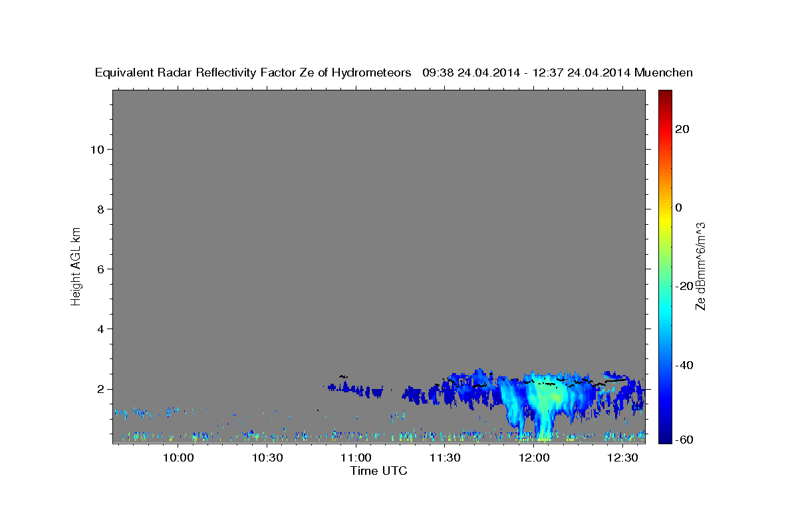The image size is (798, 532).
Task: Click the date range text '09:38 24.04.2014 - 12:37 24.04.2014'
Action: coord(527,73)
